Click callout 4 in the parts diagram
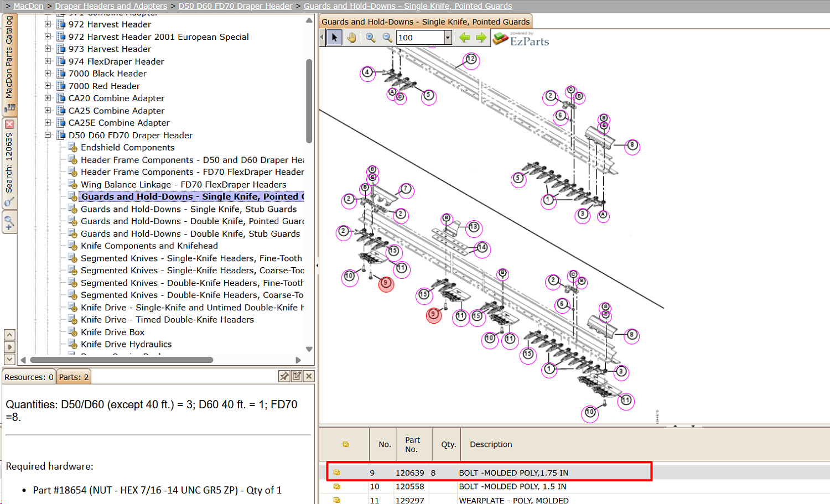Image resolution: width=830 pixels, height=504 pixels. 367,72
